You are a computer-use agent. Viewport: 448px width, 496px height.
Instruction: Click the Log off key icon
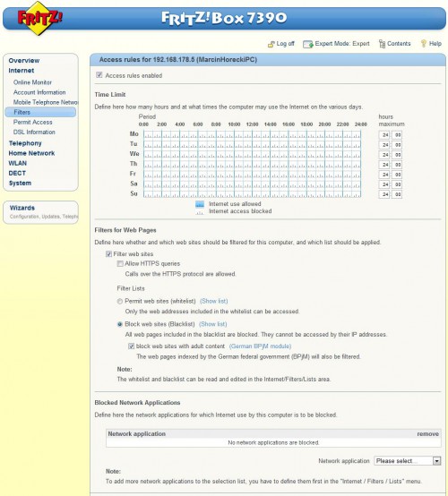click(x=271, y=44)
